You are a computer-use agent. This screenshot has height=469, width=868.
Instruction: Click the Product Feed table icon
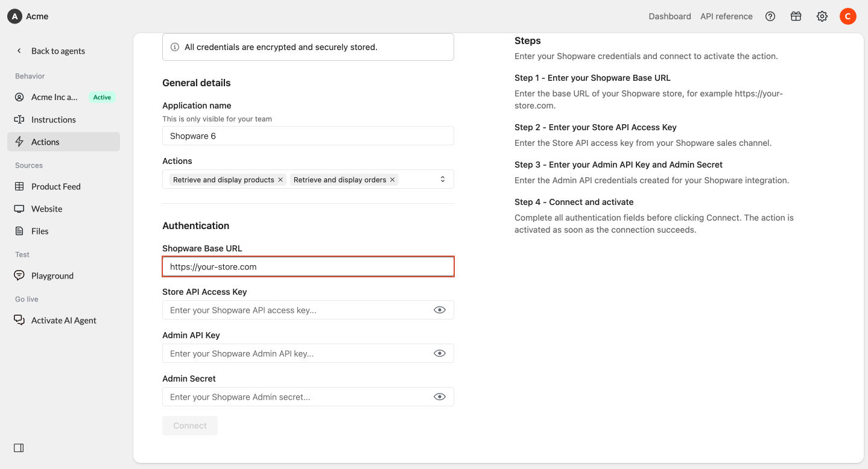19,186
